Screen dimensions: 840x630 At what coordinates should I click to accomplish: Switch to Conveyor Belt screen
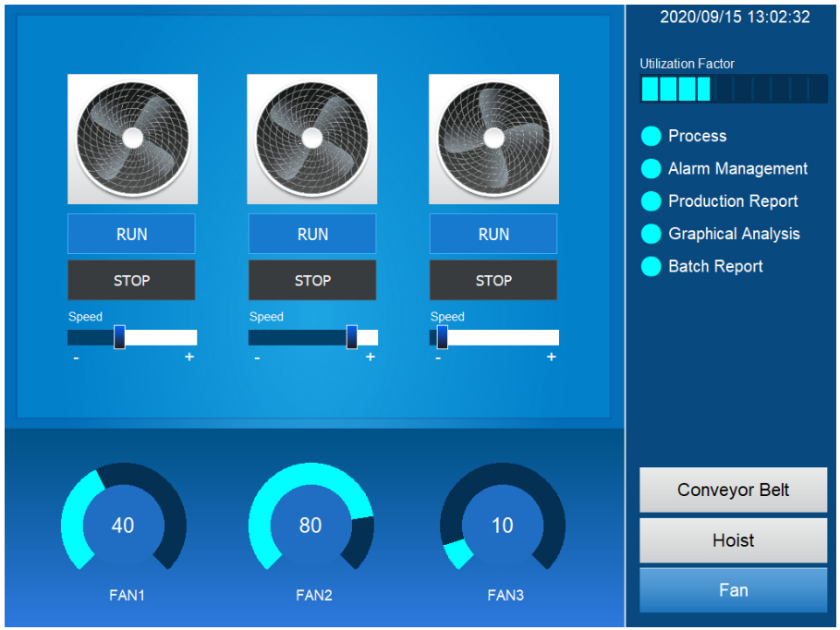click(733, 490)
